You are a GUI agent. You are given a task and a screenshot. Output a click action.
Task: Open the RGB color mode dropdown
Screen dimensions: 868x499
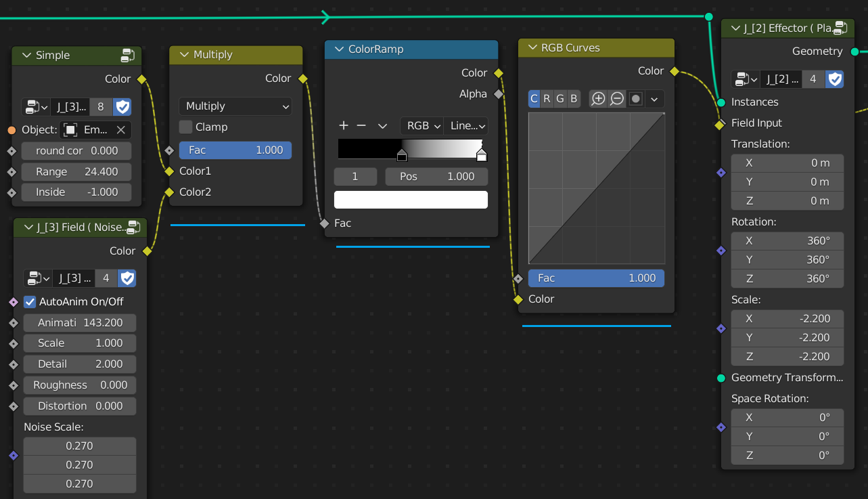coord(421,126)
